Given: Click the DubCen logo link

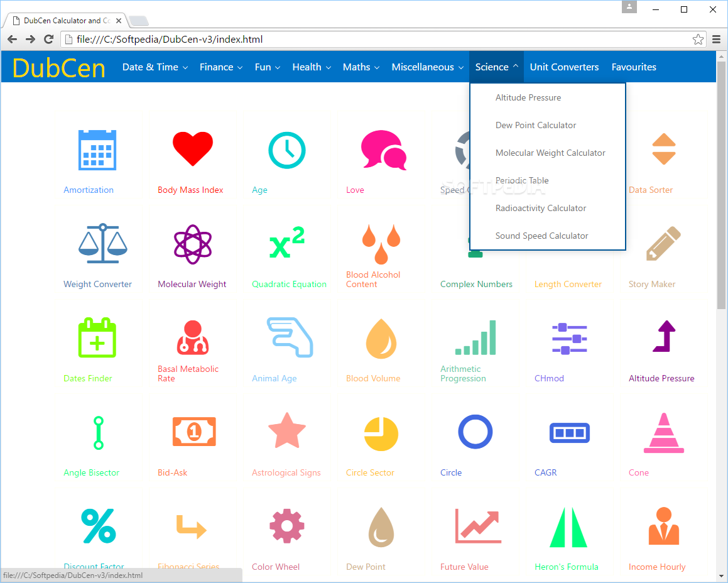Looking at the screenshot, I should pyautogui.click(x=58, y=68).
